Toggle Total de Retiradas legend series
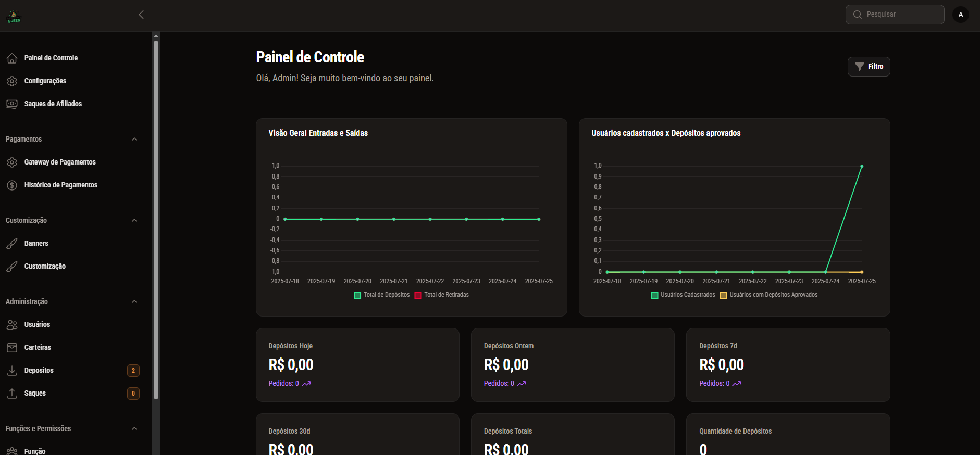The image size is (980, 455). (x=442, y=295)
